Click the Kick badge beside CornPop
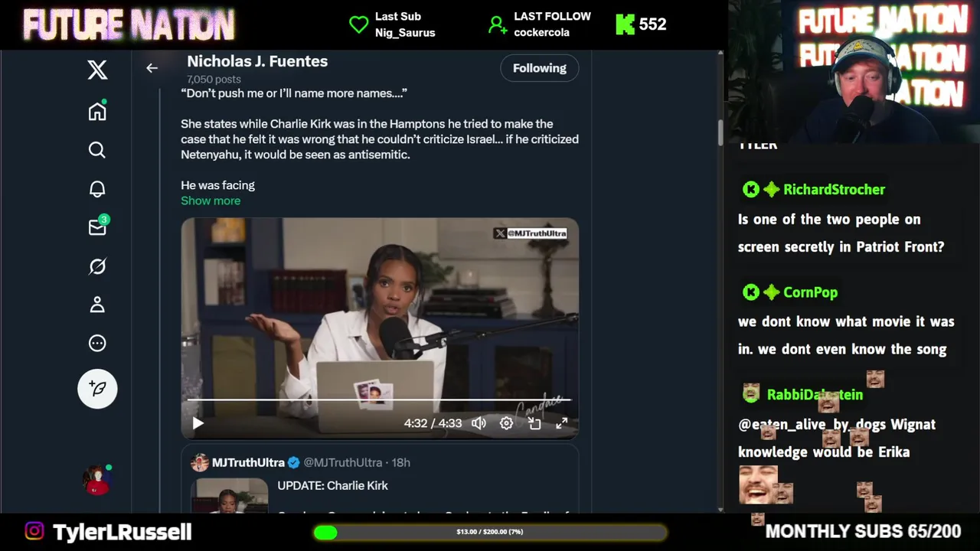The height and width of the screenshot is (551, 980). (751, 292)
